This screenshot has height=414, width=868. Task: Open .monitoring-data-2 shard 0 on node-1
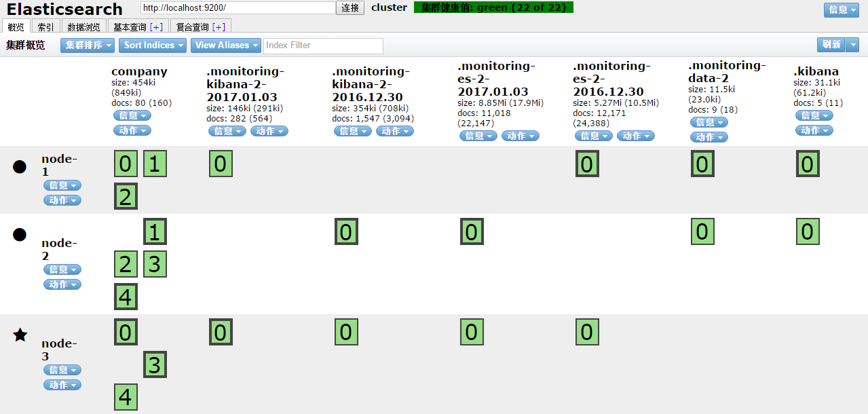tap(702, 164)
